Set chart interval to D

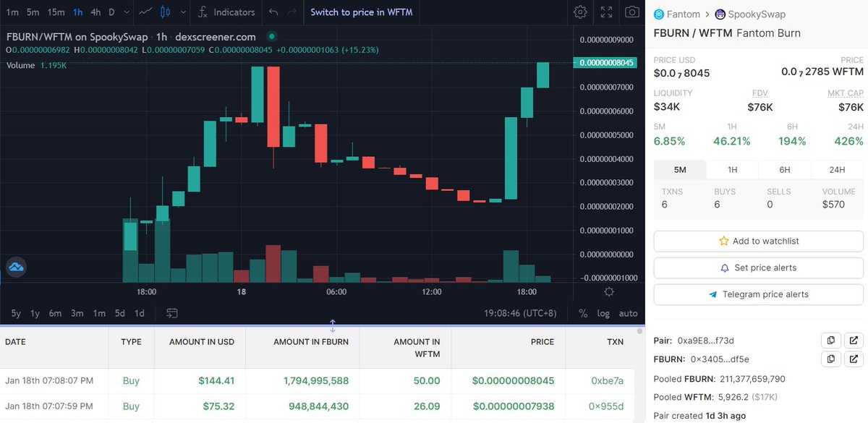(x=111, y=12)
